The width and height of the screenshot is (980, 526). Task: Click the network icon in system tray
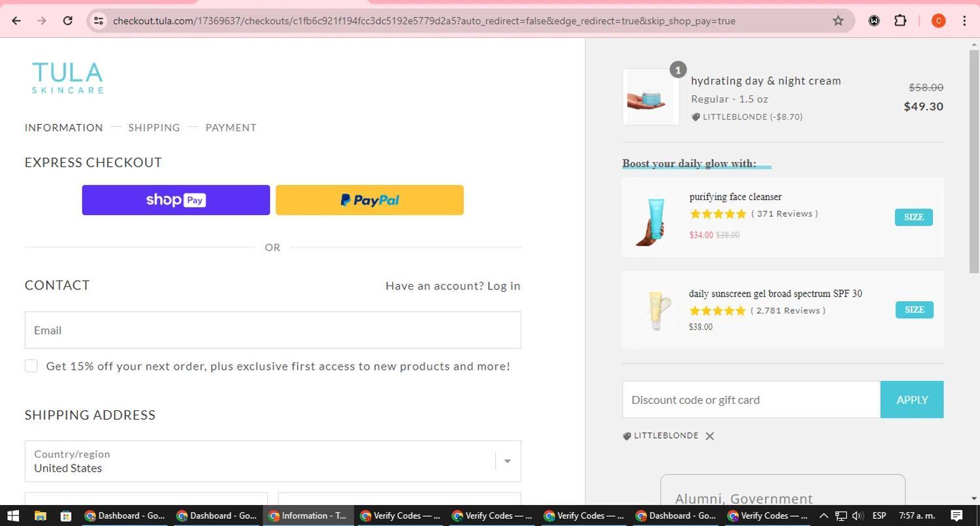[x=841, y=516]
